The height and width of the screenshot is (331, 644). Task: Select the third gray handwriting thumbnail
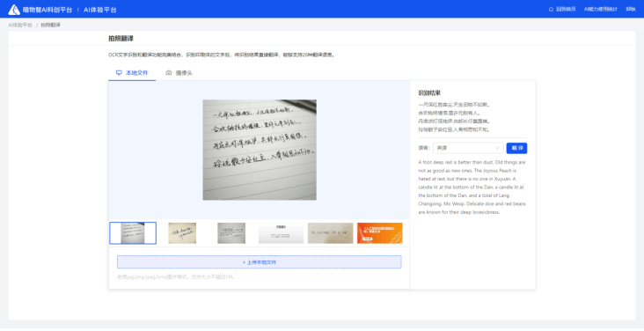point(231,233)
